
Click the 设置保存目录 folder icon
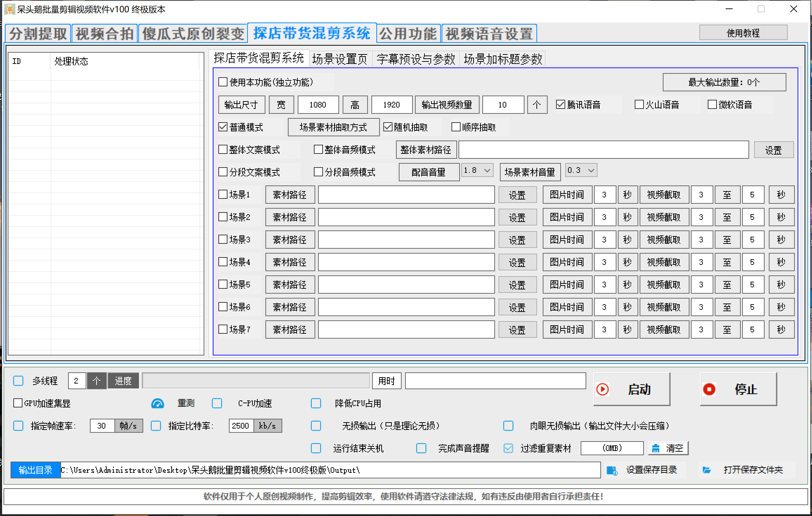tap(612, 470)
